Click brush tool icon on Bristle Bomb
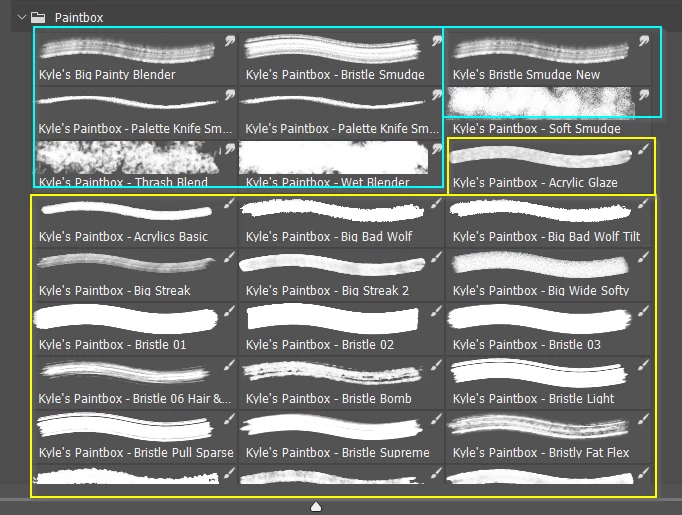This screenshot has width=682, height=515. (437, 365)
